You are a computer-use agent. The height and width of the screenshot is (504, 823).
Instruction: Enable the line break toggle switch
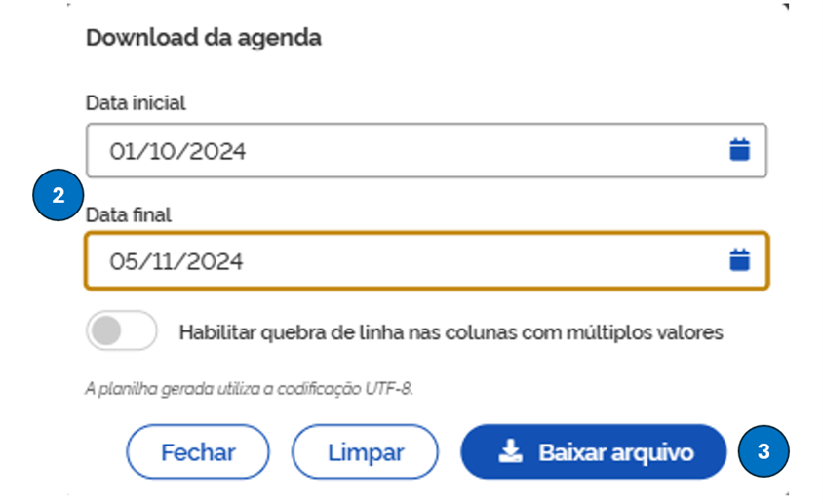click(122, 331)
